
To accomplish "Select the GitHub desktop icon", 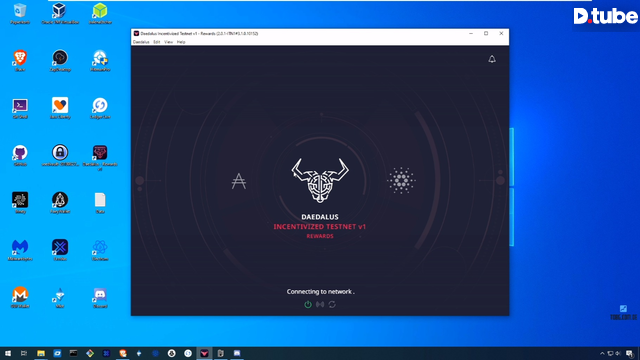I will (20, 156).
